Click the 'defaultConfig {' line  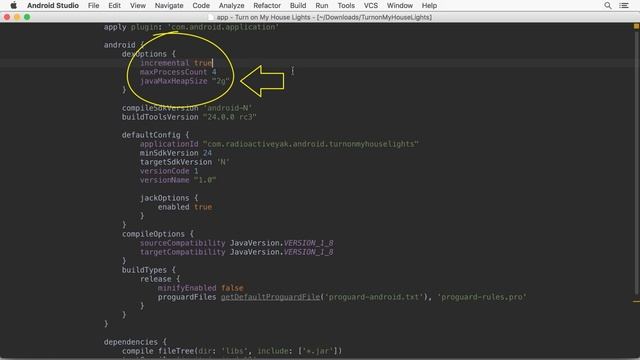point(156,135)
